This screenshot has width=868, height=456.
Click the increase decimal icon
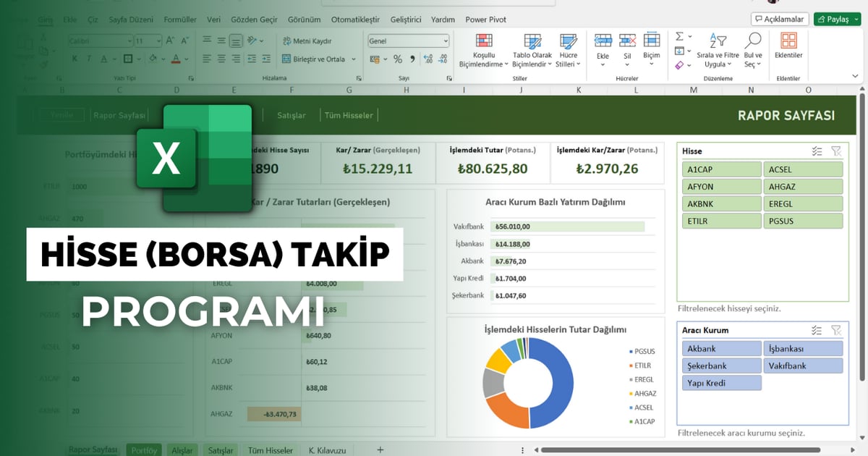tap(428, 59)
